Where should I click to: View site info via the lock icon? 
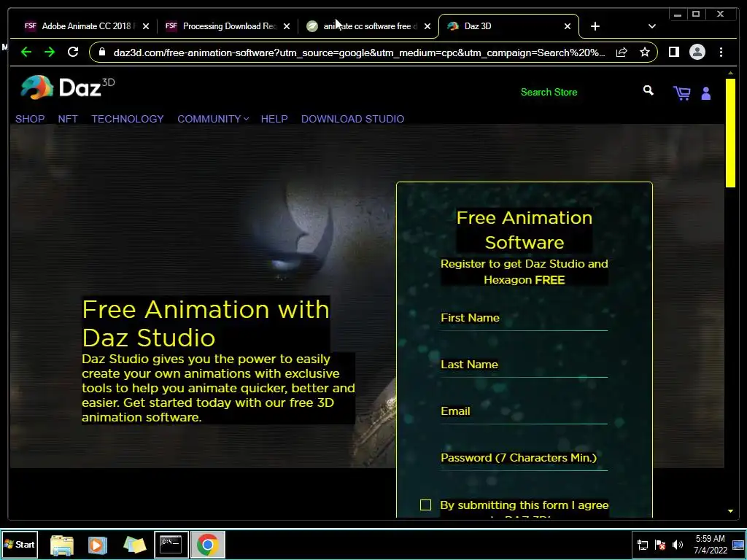(102, 52)
